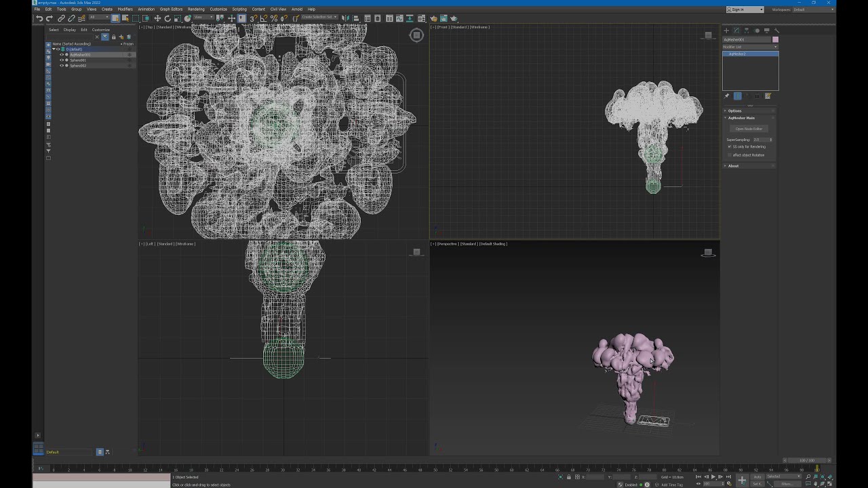Screen dimensions: 868x488
Task: Click the Pin Stack icon
Action: pyautogui.click(x=726, y=96)
